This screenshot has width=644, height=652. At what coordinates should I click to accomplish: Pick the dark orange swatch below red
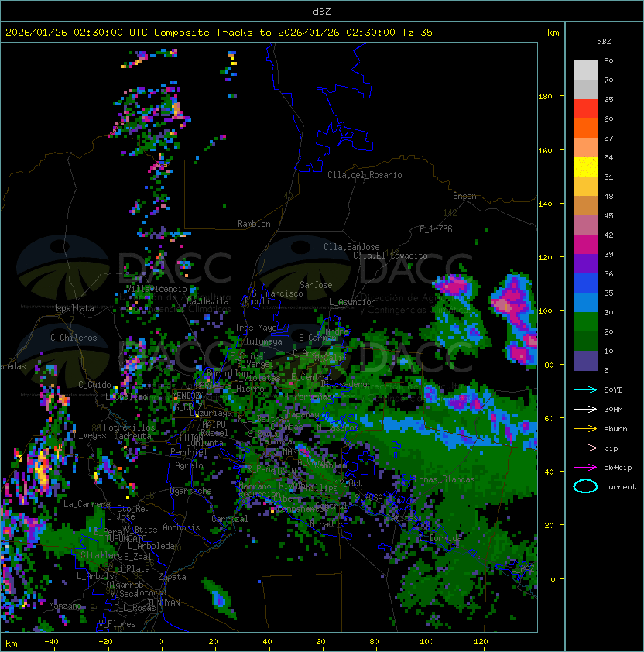(585, 128)
